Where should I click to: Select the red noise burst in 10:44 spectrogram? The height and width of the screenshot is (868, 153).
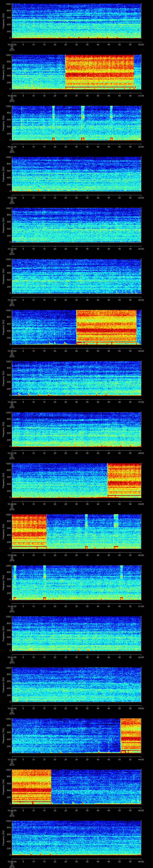pyautogui.click(x=32, y=786)
